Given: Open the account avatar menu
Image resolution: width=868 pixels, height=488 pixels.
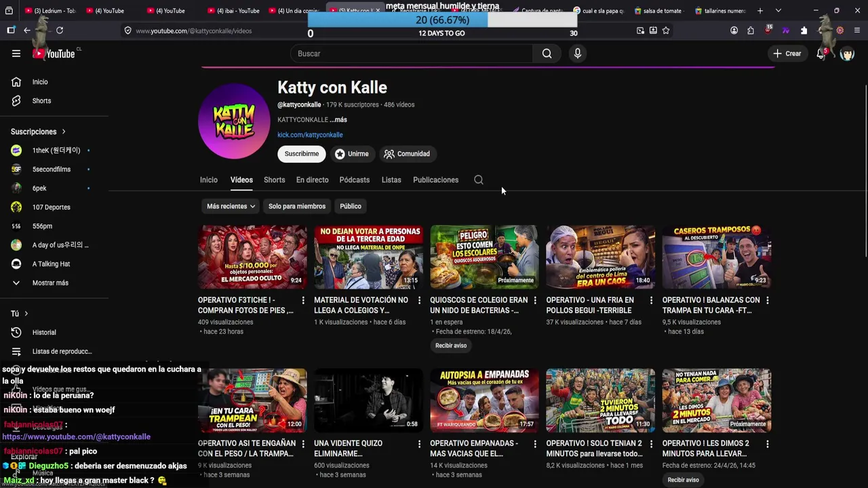Looking at the screenshot, I should coord(847,54).
